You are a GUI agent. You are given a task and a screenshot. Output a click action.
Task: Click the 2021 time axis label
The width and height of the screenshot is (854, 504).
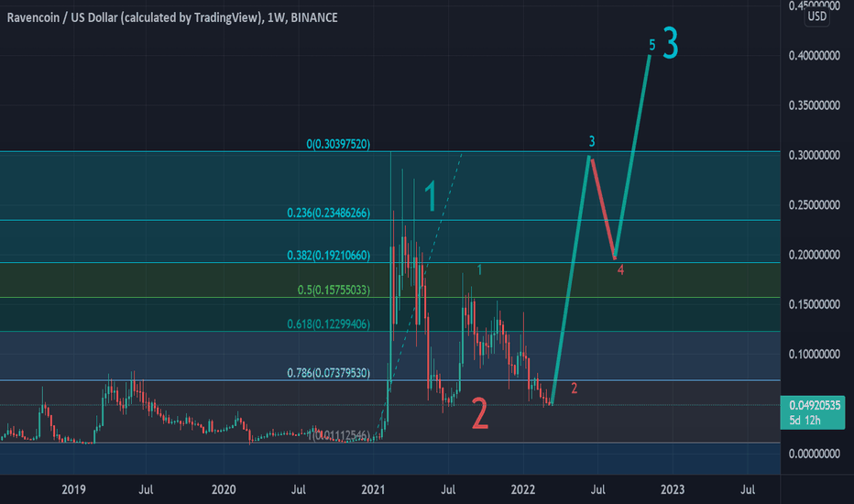[373, 489]
